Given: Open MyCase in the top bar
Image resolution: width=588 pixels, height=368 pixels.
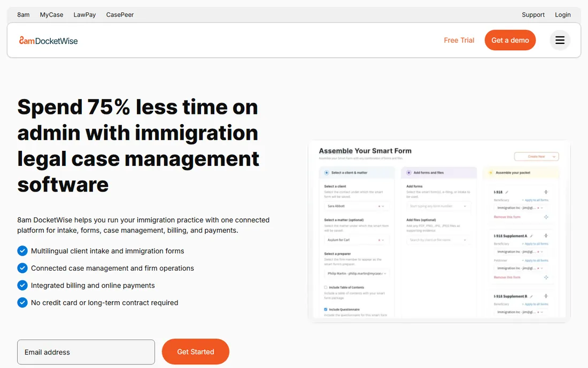Looking at the screenshot, I should pyautogui.click(x=51, y=14).
